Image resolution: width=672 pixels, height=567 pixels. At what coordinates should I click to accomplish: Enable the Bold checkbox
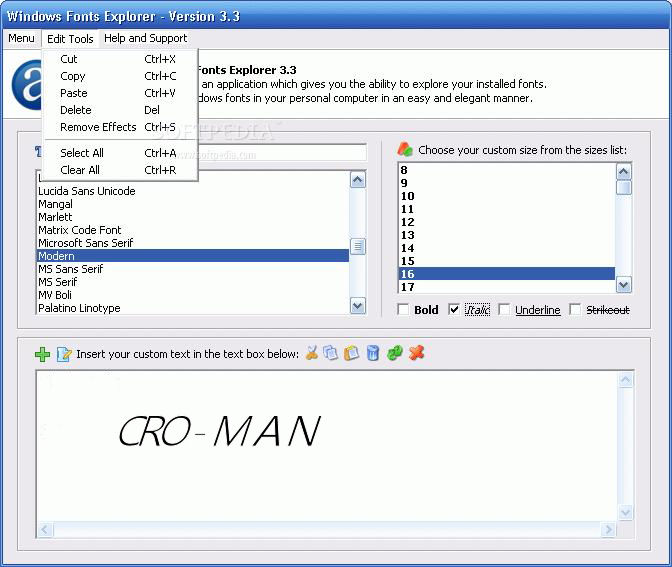[x=403, y=309]
